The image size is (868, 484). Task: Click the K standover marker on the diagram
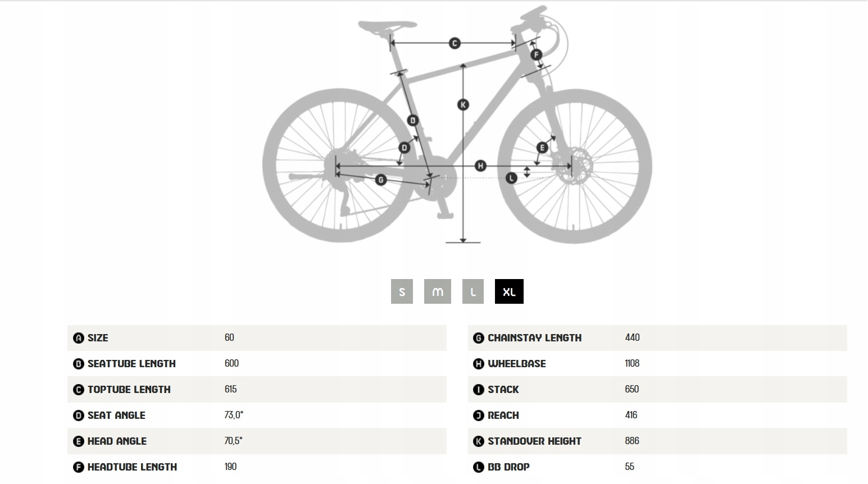click(x=463, y=104)
